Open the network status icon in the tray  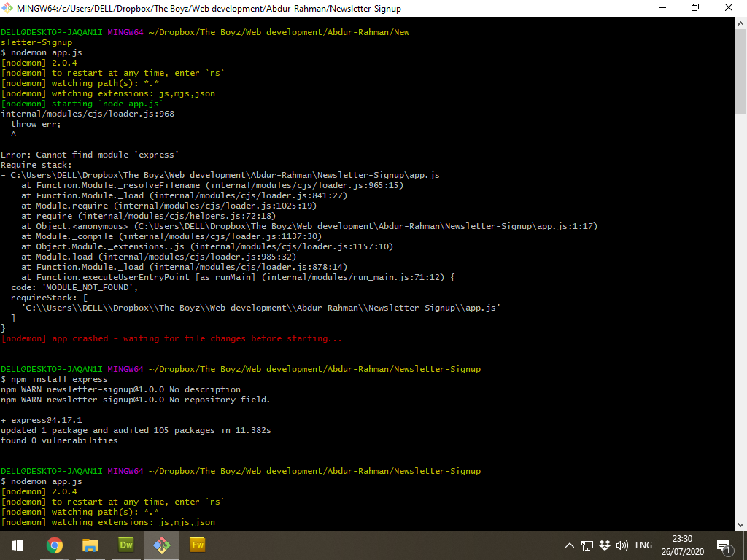click(587, 544)
